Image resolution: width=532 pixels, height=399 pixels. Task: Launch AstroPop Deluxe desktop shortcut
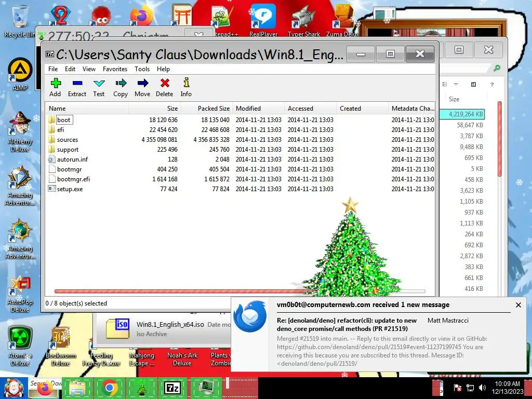tap(20, 294)
